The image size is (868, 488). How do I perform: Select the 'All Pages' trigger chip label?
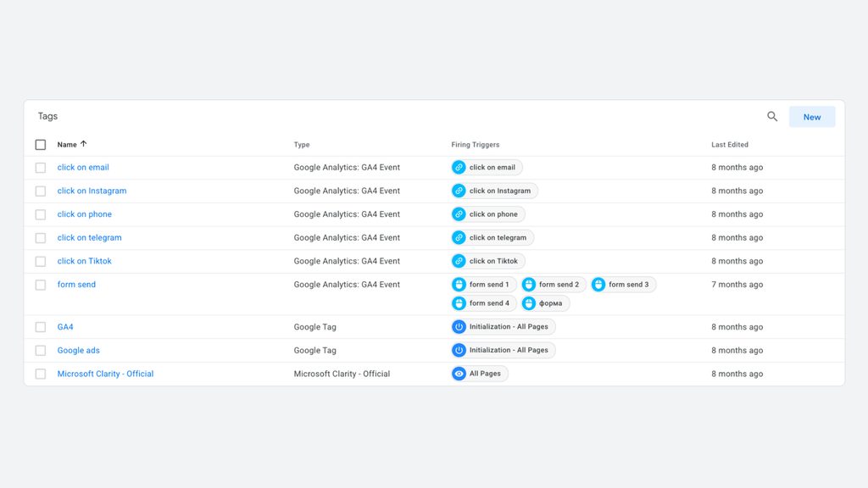pos(485,374)
